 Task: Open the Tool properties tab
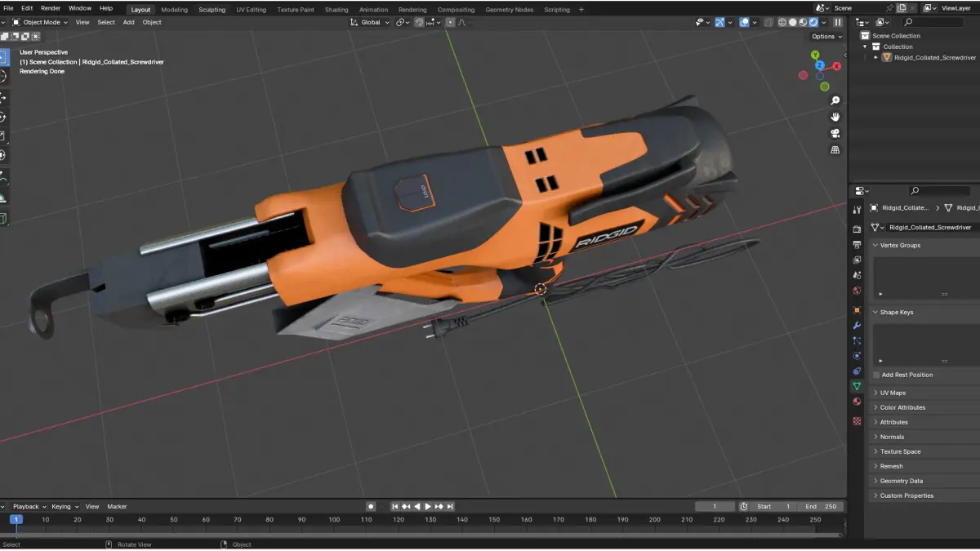pyautogui.click(x=857, y=210)
